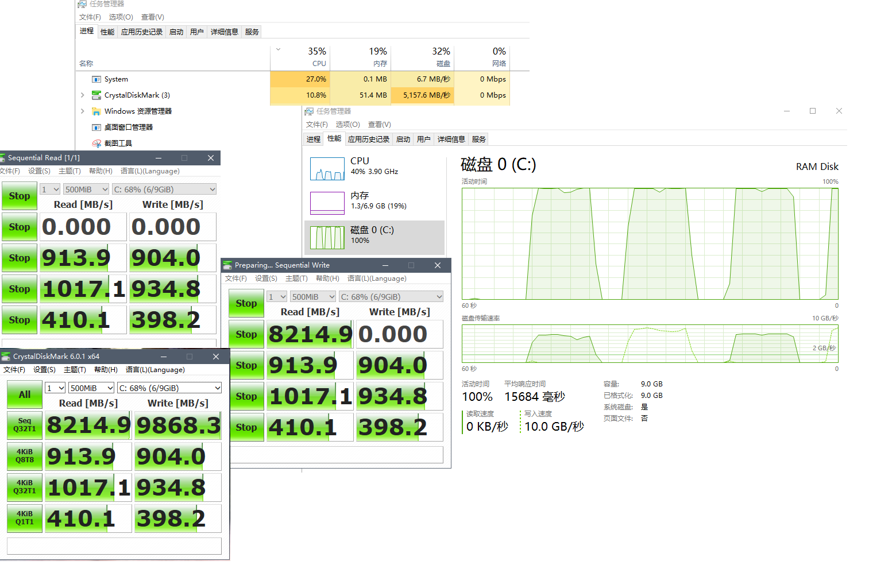Click the Windows 资源管理器 folder icon
Screen dimensions: 869x588
[x=96, y=111]
